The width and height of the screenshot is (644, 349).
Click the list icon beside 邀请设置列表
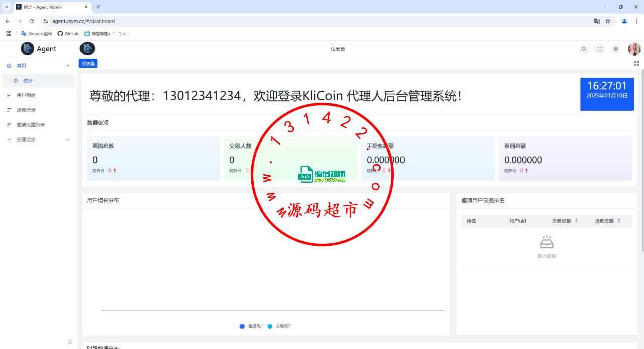9,125
